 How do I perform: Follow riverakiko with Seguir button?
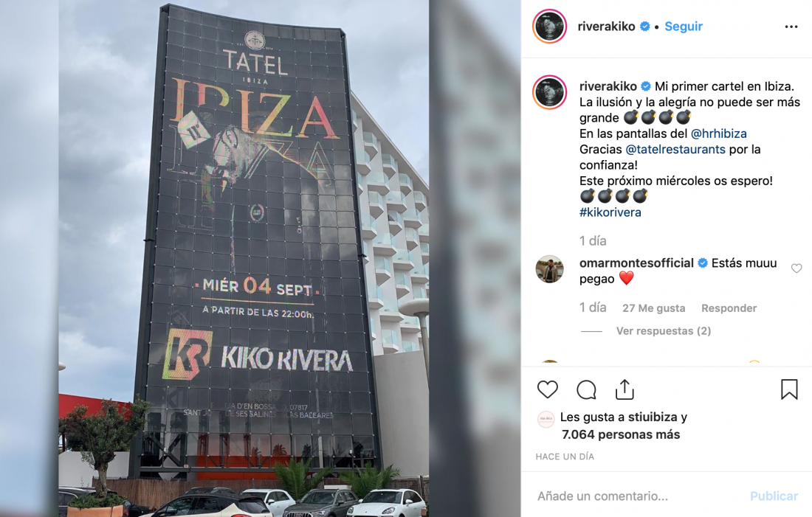click(684, 27)
